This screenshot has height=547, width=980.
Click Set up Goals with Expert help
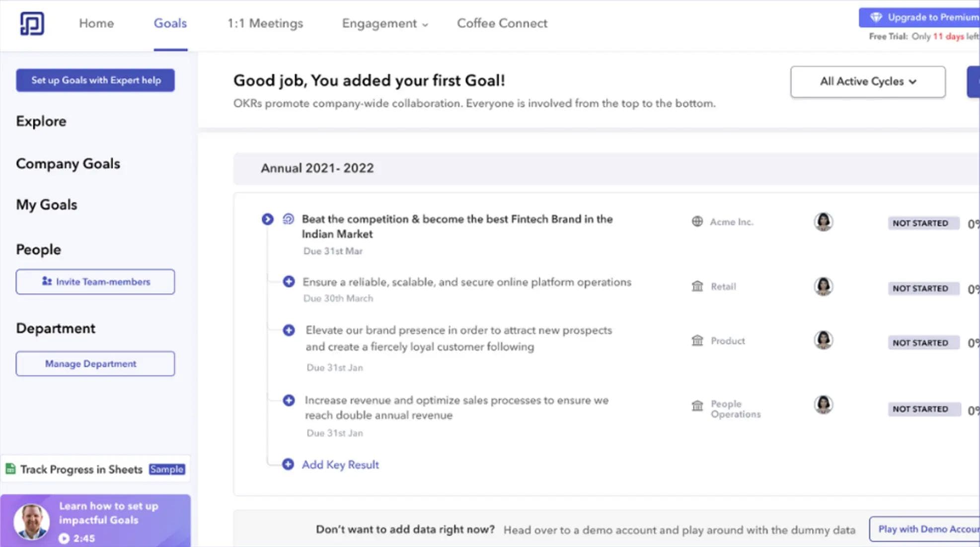pos(95,80)
